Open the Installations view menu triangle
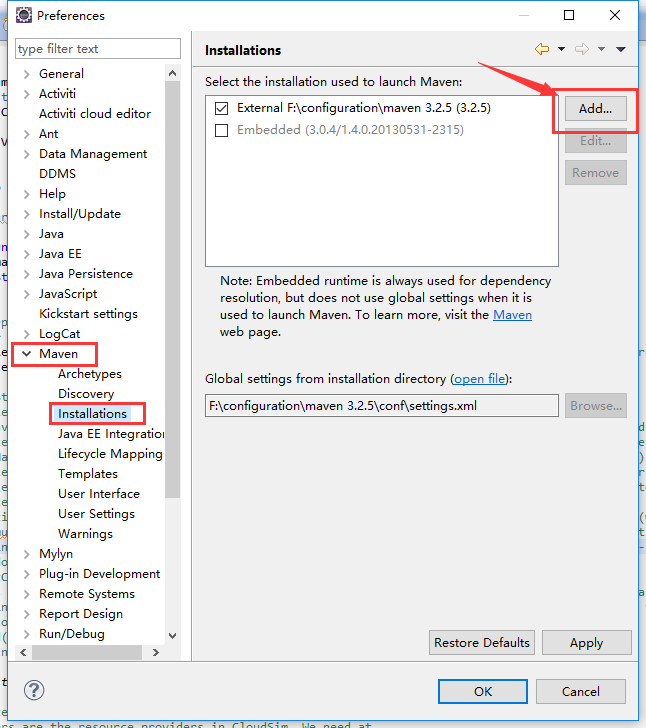 tap(620, 49)
